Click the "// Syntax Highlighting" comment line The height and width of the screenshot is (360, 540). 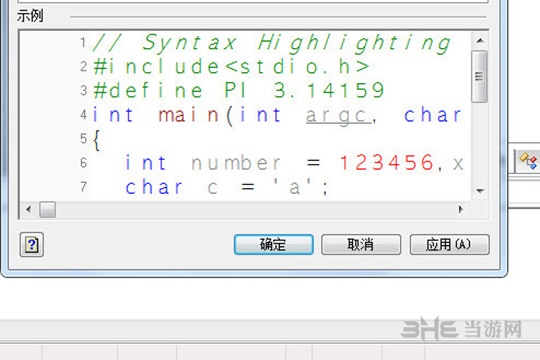272,43
